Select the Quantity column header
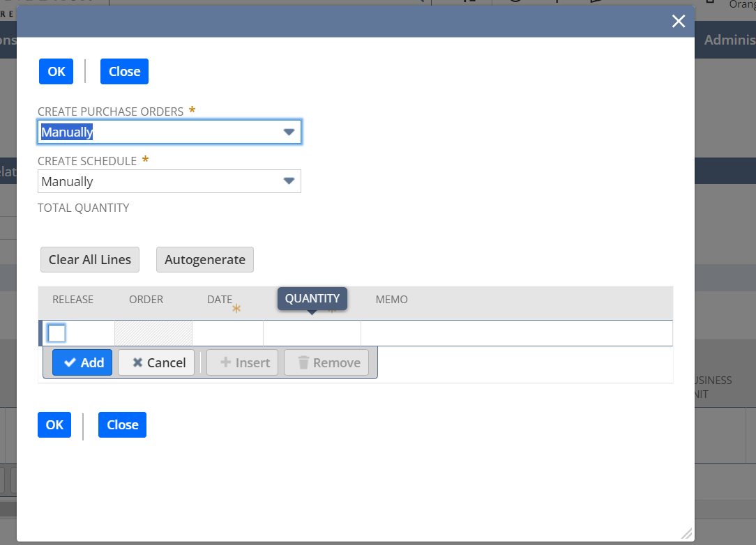 pos(312,298)
